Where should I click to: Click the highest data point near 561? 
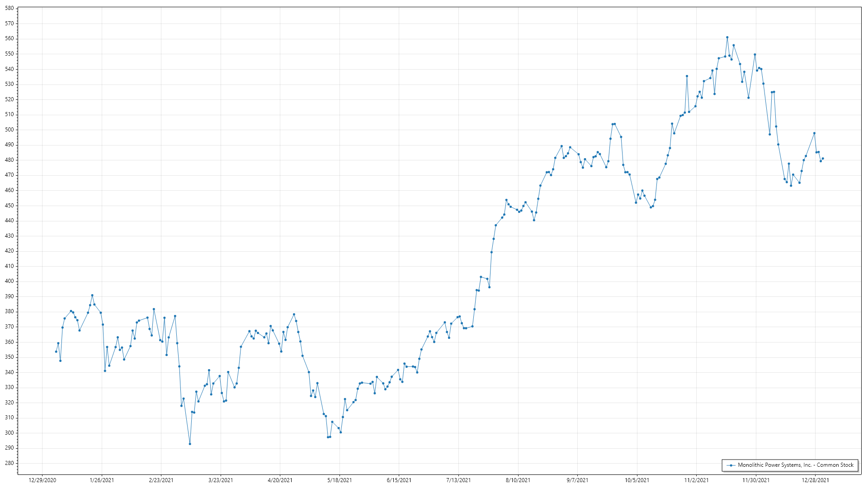[x=727, y=38]
